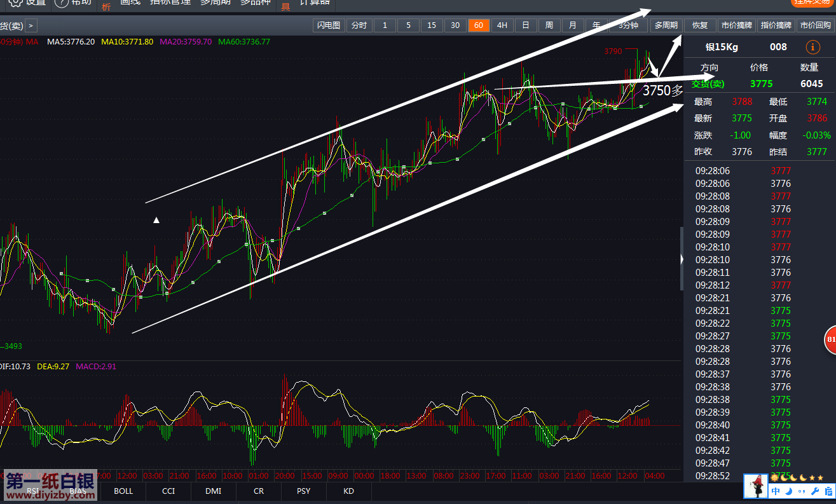Click the red round badge on right edge

(x=830, y=340)
